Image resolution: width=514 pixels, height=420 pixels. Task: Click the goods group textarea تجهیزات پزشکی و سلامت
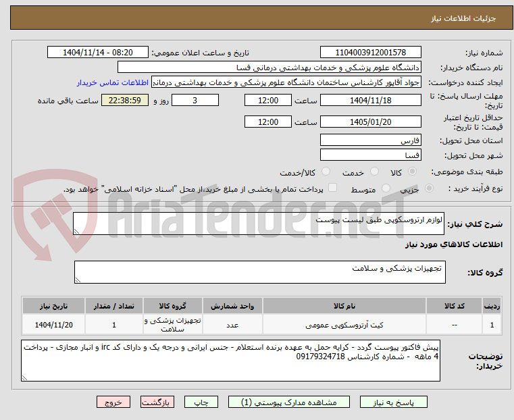(x=259, y=272)
